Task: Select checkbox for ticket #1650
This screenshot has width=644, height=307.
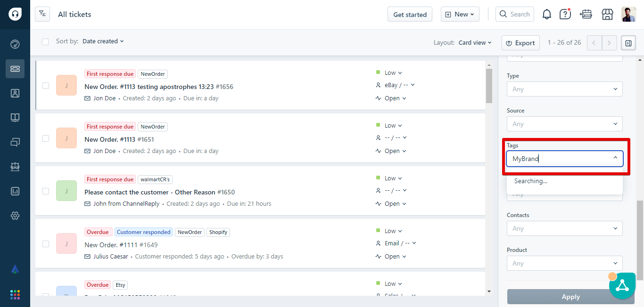Action: 46,191
